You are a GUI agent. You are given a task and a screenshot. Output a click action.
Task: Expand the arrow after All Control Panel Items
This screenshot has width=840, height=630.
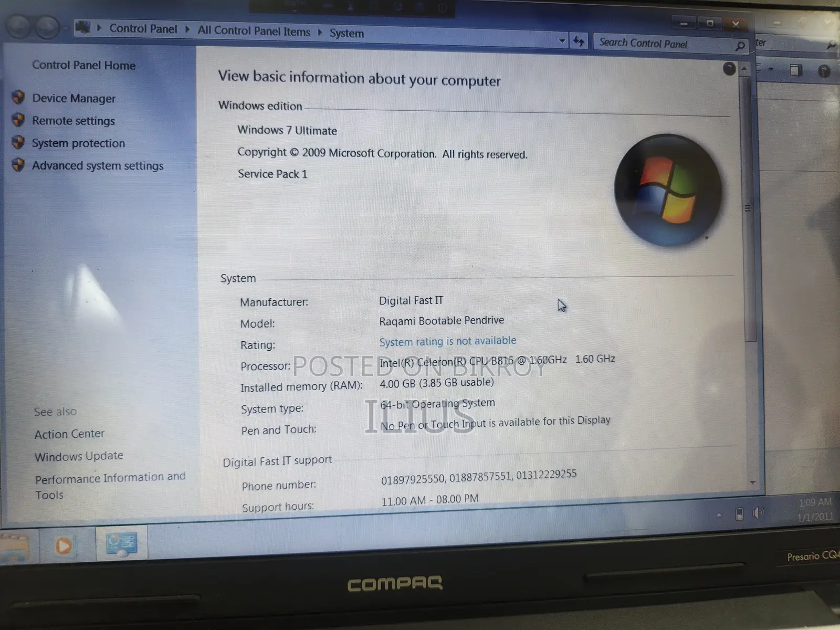tap(320, 32)
